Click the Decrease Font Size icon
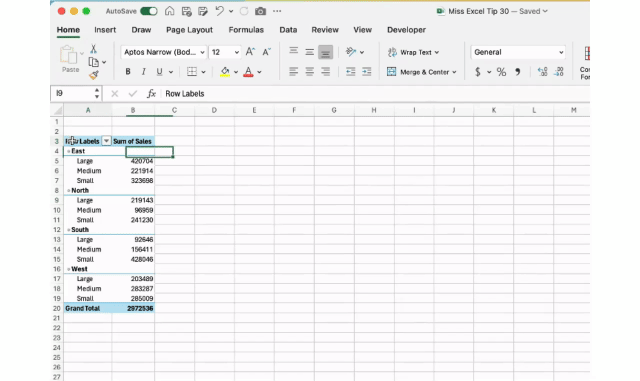Image resolution: width=640 pixels, height=381 pixels. [x=267, y=52]
